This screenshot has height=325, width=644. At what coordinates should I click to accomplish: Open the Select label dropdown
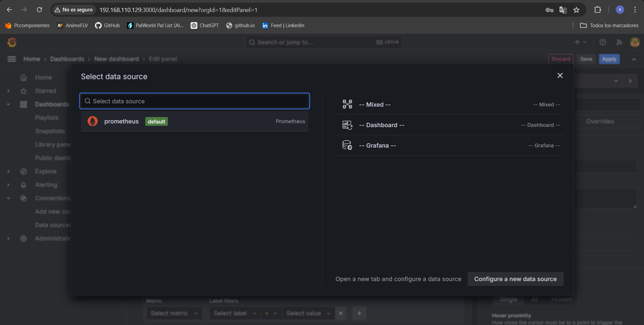click(235, 313)
